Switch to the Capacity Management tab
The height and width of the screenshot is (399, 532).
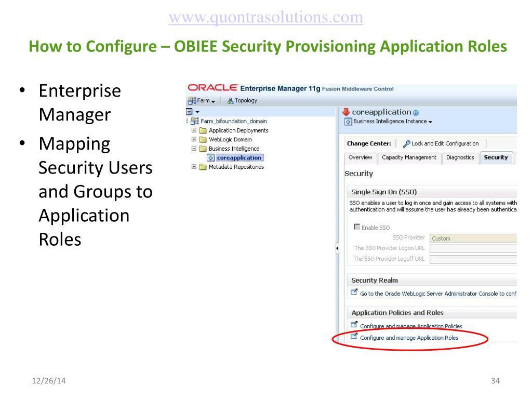click(409, 158)
